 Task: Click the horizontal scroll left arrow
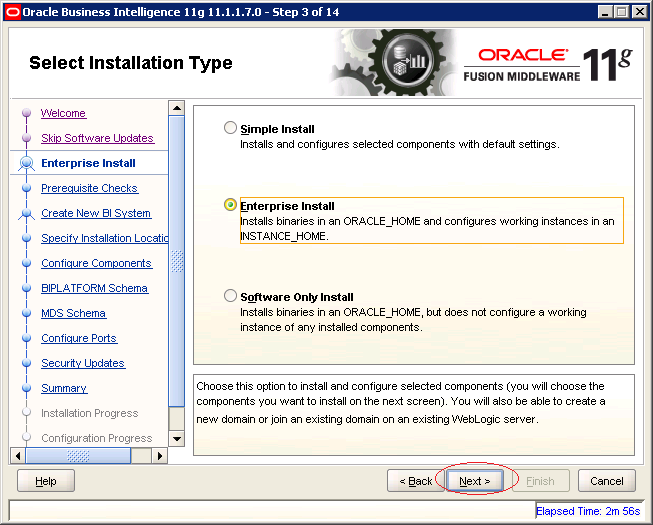pyautogui.click(x=17, y=455)
